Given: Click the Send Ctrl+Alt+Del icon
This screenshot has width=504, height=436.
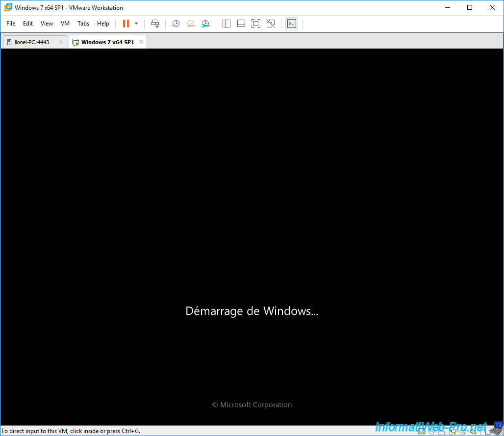Looking at the screenshot, I should 155,24.
